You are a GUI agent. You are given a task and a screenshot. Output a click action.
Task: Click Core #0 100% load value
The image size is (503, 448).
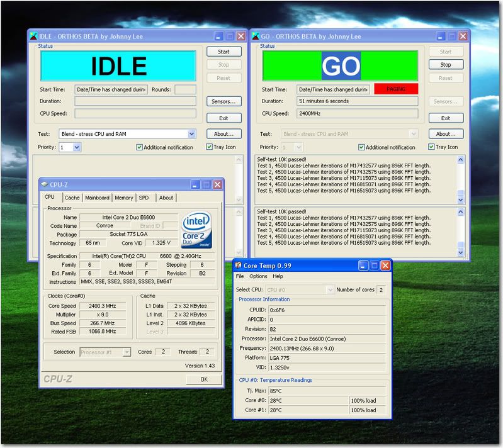pos(367,400)
